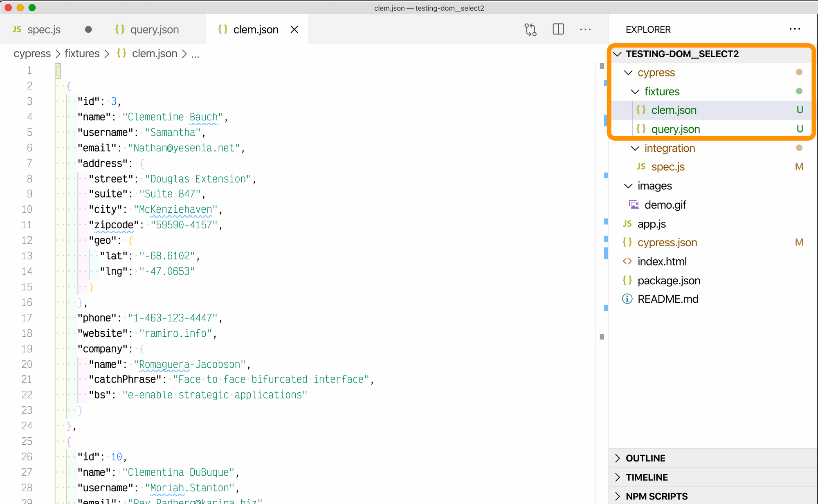The image size is (818, 504).
Task: Expand the TIMELINE section
Action: 647,477
